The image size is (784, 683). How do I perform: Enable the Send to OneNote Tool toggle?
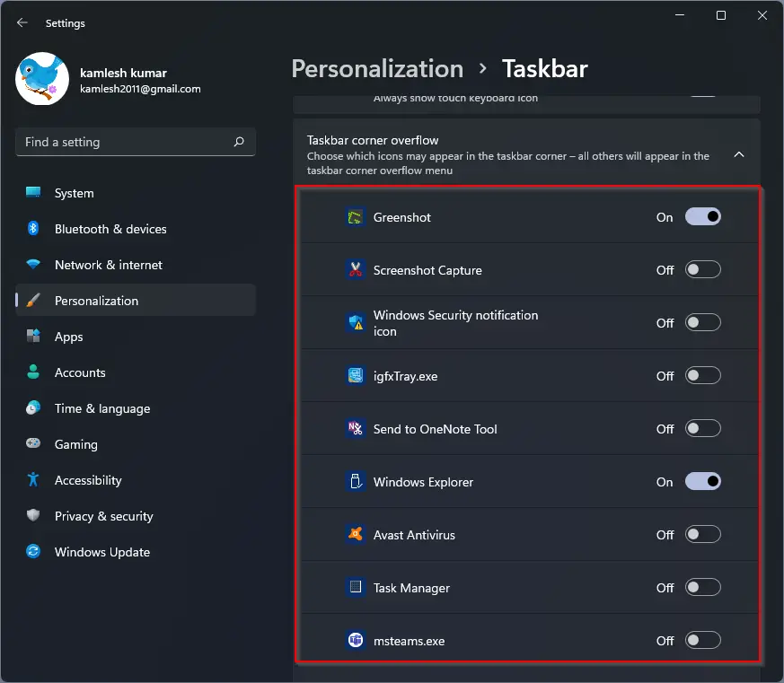click(x=703, y=429)
